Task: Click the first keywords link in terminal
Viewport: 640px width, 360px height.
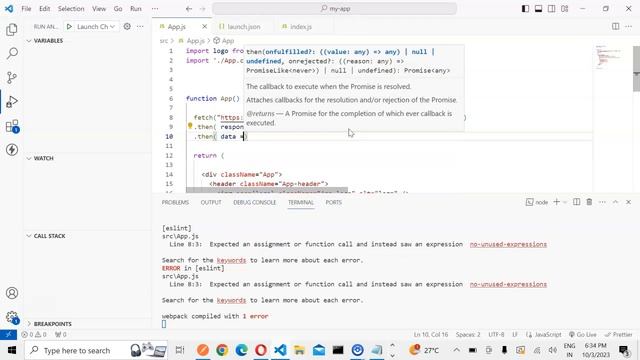Action: click(231, 260)
